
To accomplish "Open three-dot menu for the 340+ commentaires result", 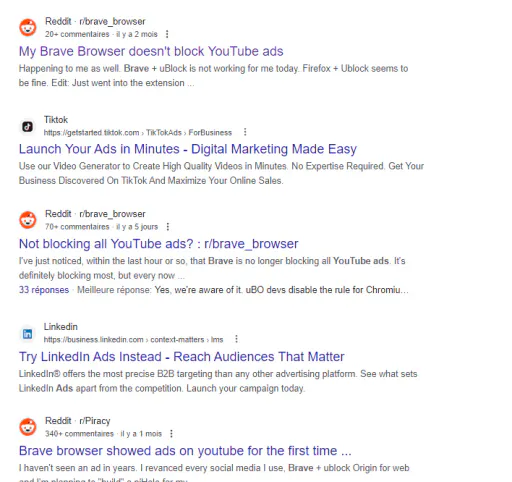I will (171, 434).
